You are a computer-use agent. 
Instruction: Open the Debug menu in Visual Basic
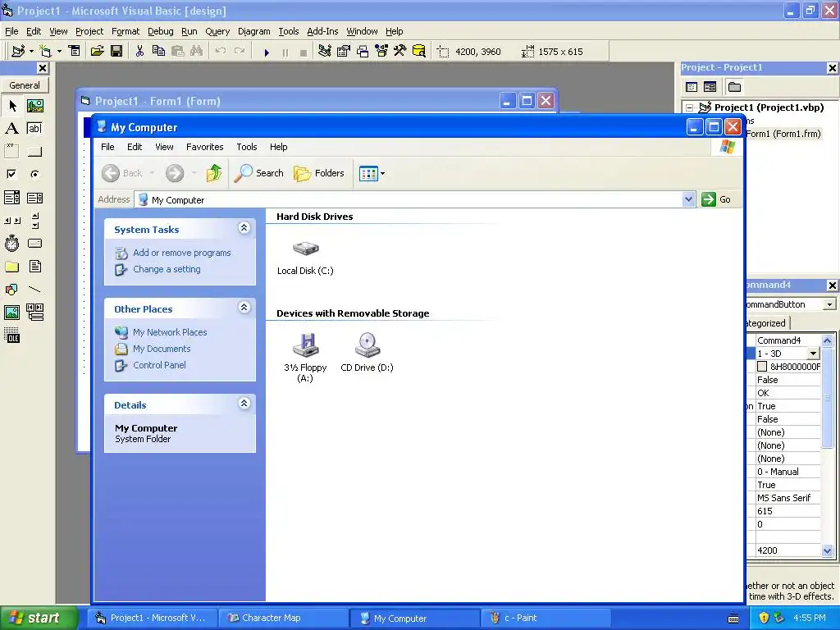point(160,32)
